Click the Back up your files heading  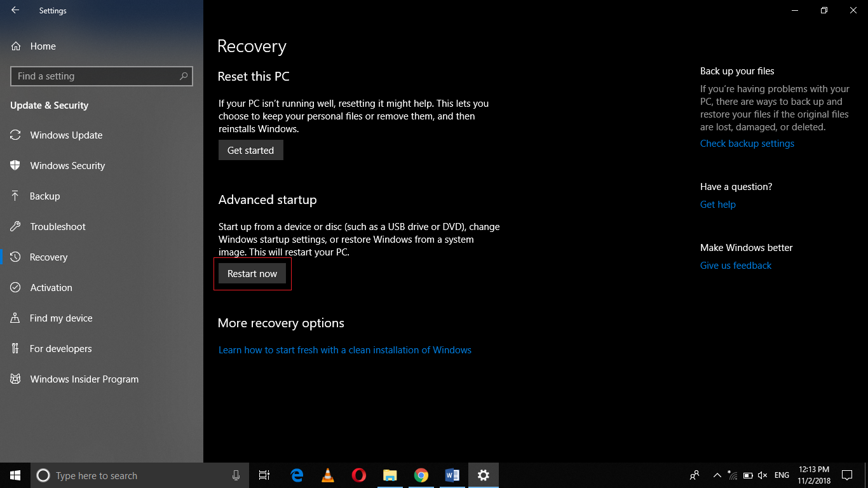coord(737,71)
